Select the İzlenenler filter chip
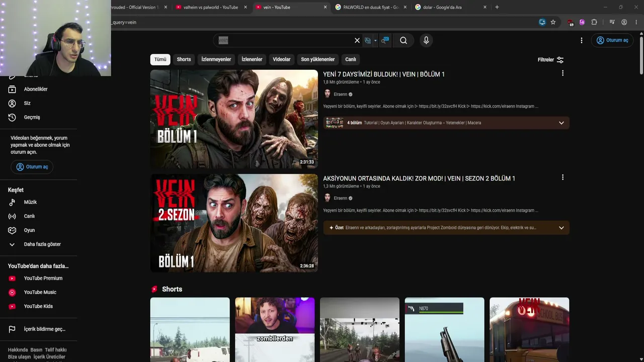Image resolution: width=644 pixels, height=362 pixels. point(252,59)
